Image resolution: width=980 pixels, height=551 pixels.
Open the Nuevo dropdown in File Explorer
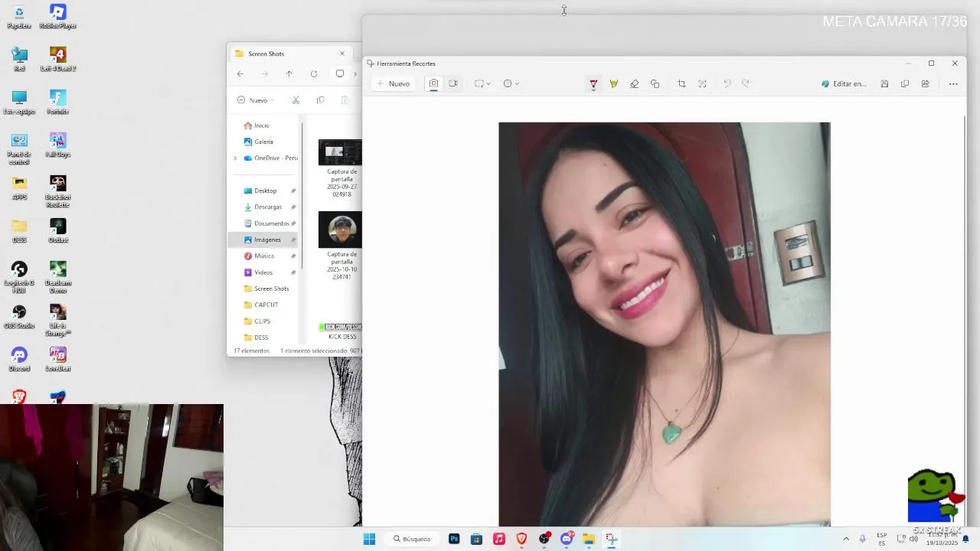click(256, 100)
